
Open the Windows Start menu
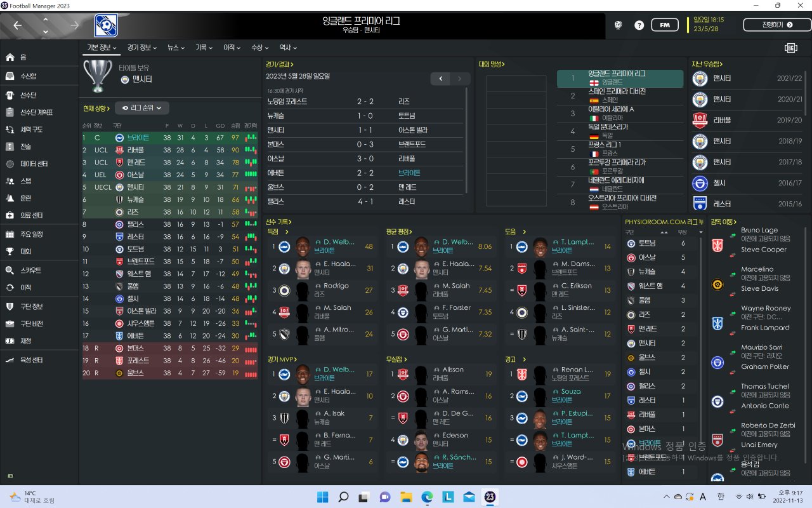[322, 497]
